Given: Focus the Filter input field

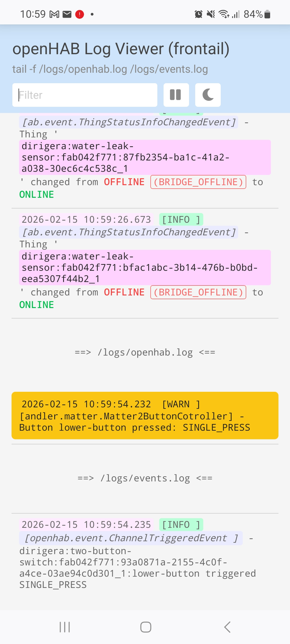Looking at the screenshot, I should coord(85,95).
